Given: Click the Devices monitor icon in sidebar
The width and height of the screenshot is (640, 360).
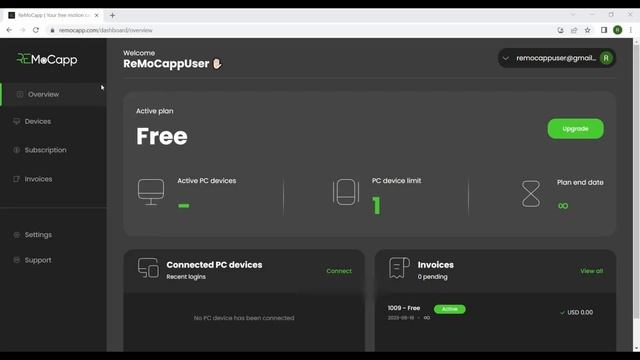Looking at the screenshot, I should [16, 121].
